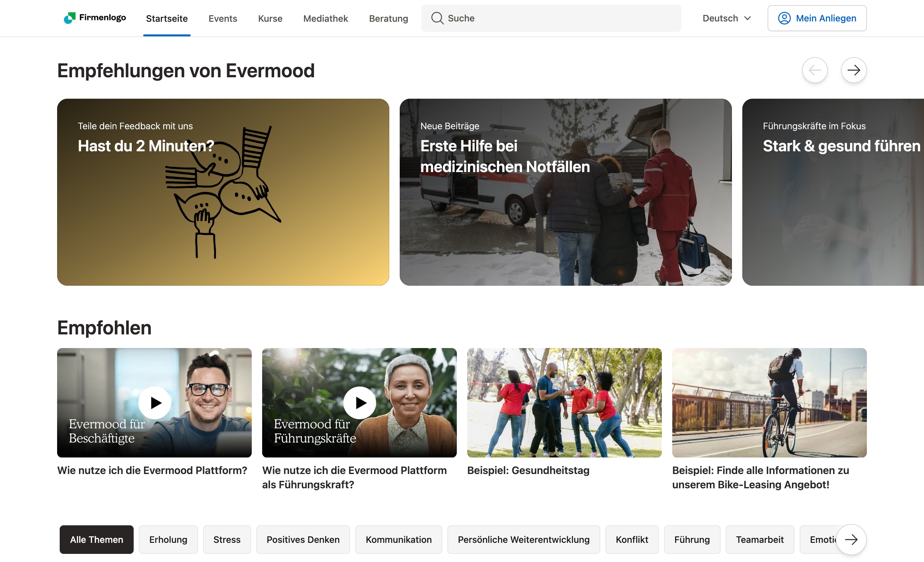Play the Evermood für Führungskräfte video
This screenshot has width=924, height=562.
coord(359,403)
